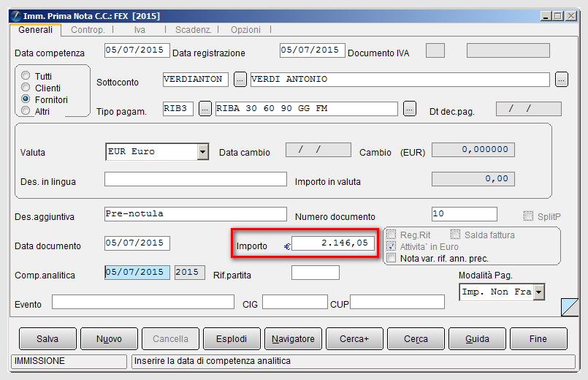The width and height of the screenshot is (588, 380).
Task: Click the disabled Cancella button
Action: (170, 339)
